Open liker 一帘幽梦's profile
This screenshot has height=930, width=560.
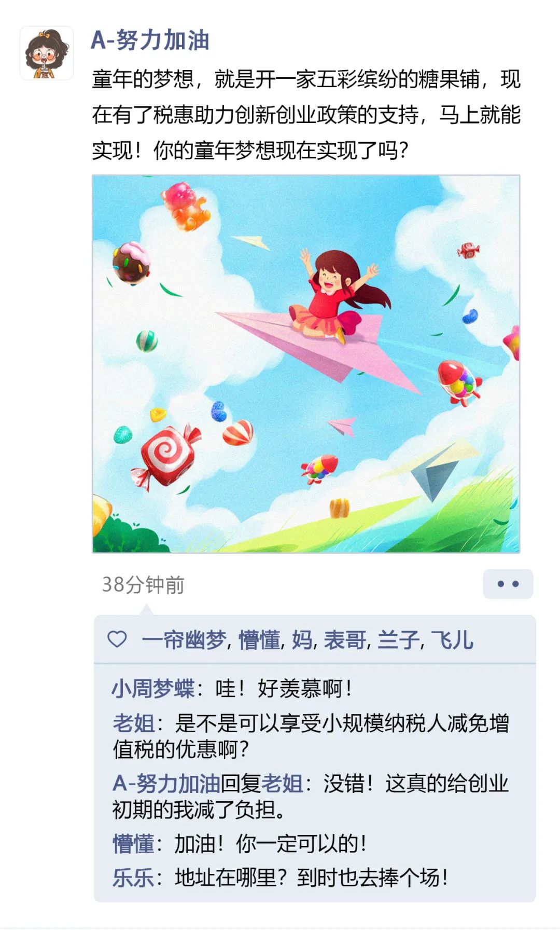pyautogui.click(x=184, y=639)
